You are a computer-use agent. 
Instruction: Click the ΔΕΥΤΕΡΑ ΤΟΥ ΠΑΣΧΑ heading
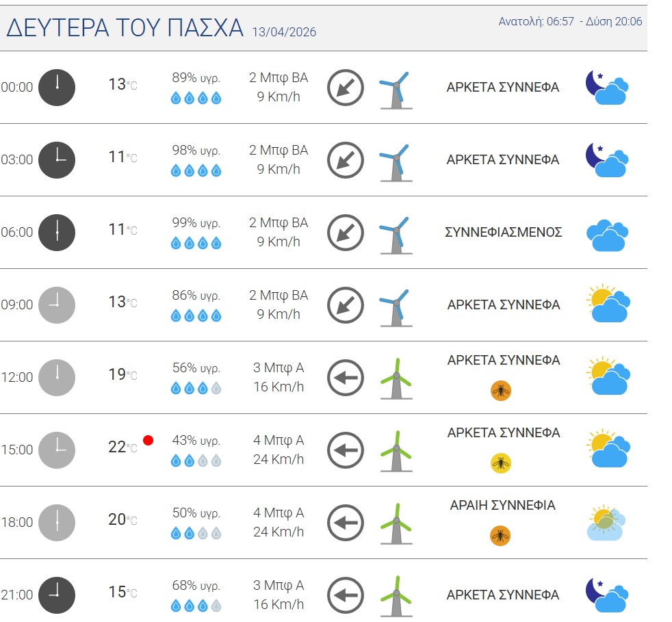click(x=125, y=28)
